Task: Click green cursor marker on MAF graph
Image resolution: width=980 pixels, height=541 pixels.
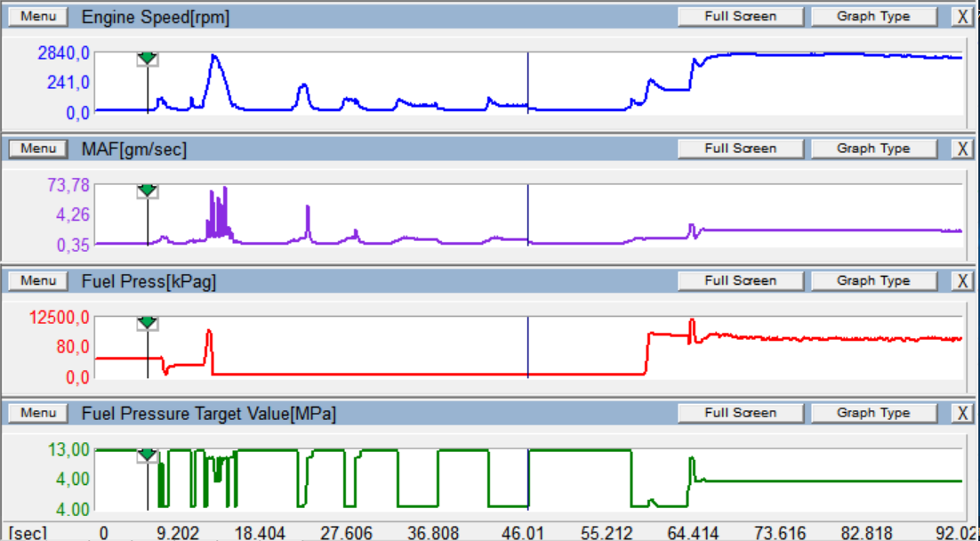Action: pos(148,191)
